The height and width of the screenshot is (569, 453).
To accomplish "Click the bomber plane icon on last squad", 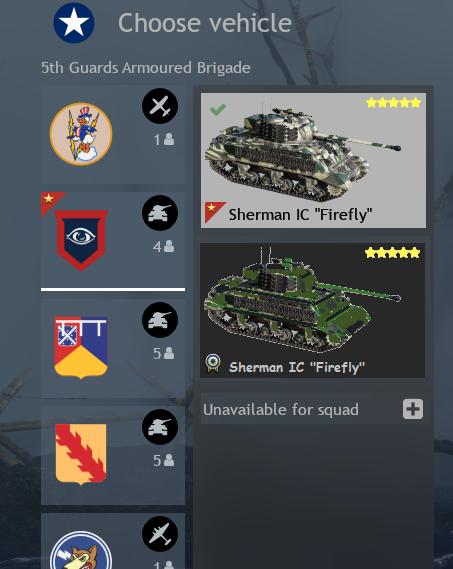I will tap(160, 534).
